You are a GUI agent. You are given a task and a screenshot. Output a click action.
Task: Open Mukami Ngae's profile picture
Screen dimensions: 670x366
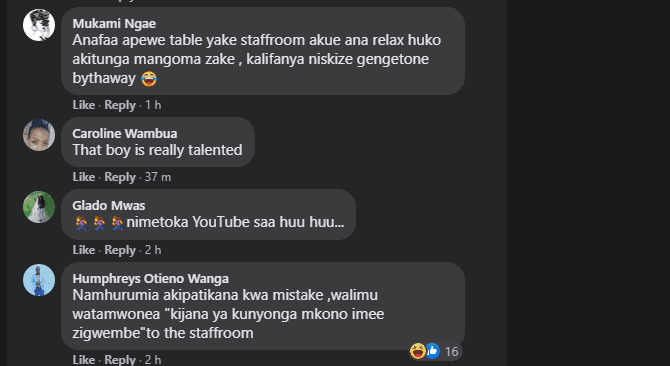pyautogui.click(x=39, y=25)
